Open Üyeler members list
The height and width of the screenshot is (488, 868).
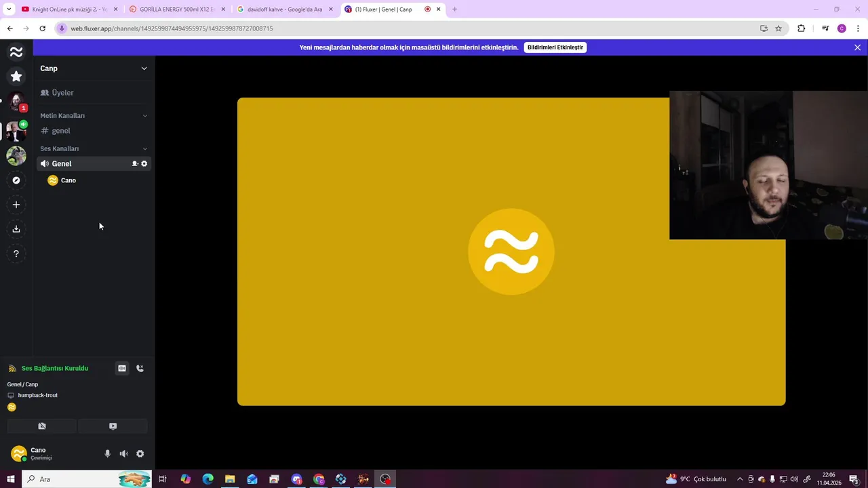94,93
